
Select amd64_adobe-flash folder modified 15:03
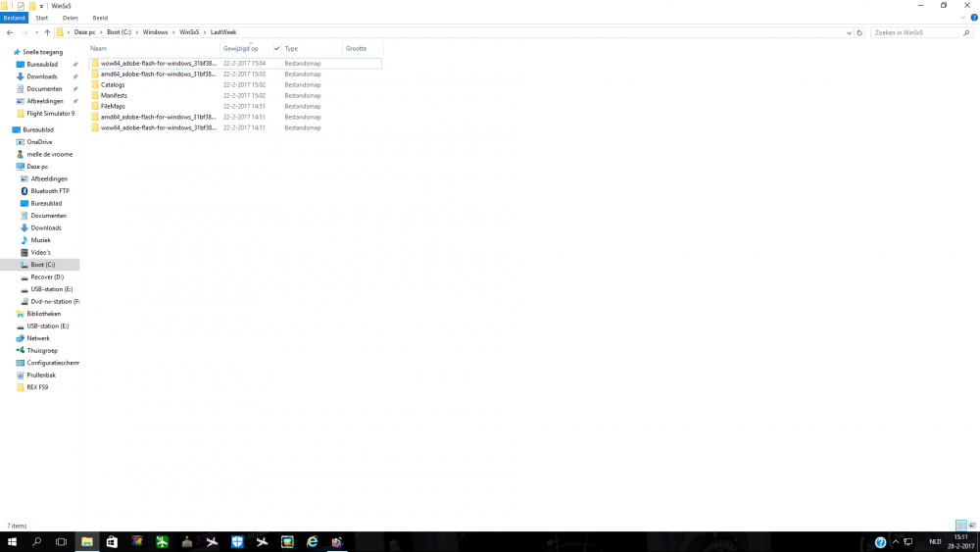pos(235,74)
